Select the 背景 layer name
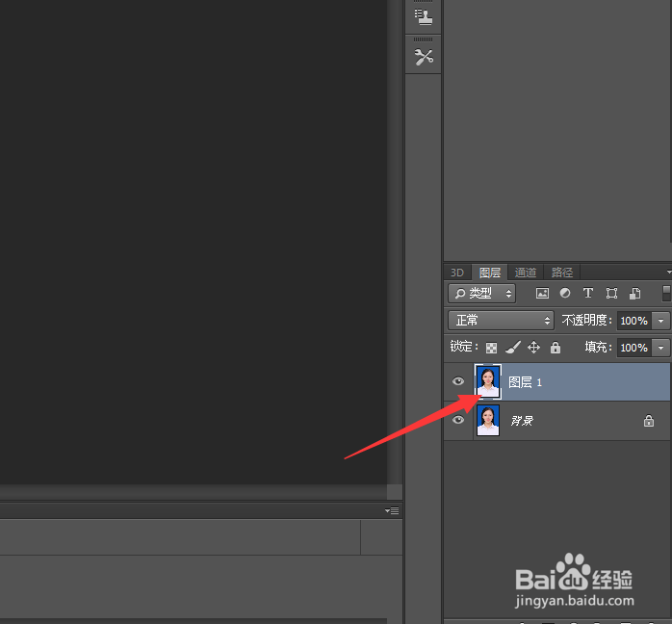 (522, 421)
